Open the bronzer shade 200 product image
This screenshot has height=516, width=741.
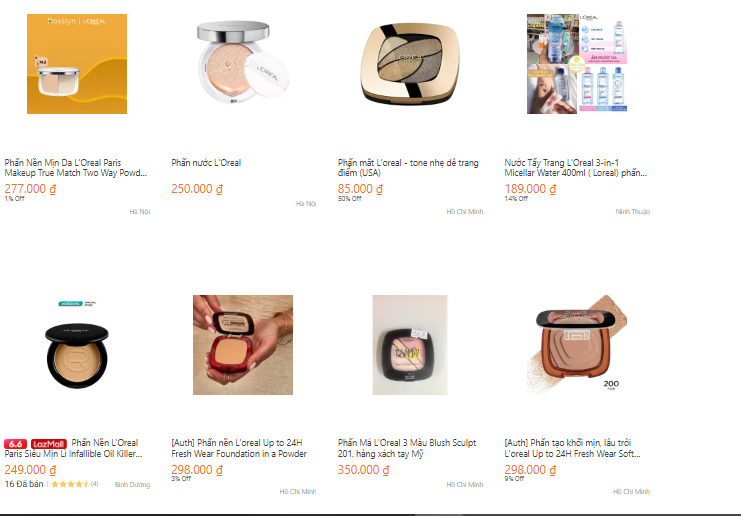tap(577, 345)
